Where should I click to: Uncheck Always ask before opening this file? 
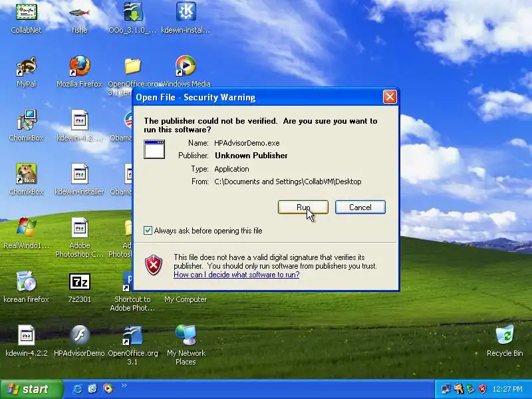148,231
